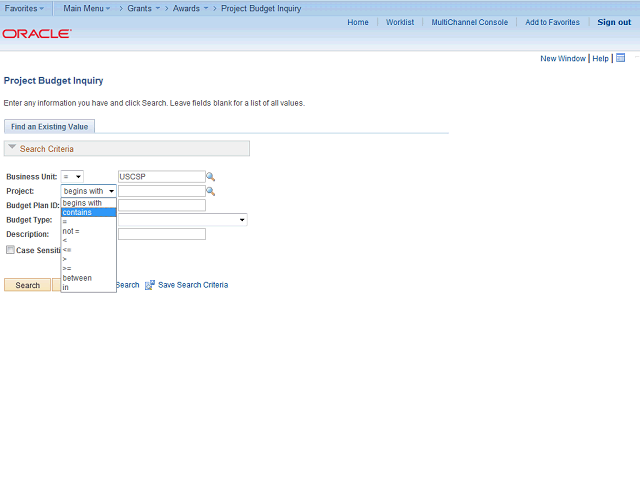640x480 pixels.
Task: Expand the Main Menu dropdown
Action: 87,8
